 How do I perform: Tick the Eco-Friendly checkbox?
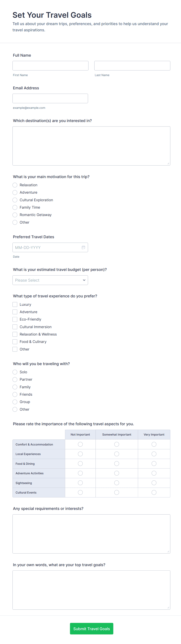point(15,319)
